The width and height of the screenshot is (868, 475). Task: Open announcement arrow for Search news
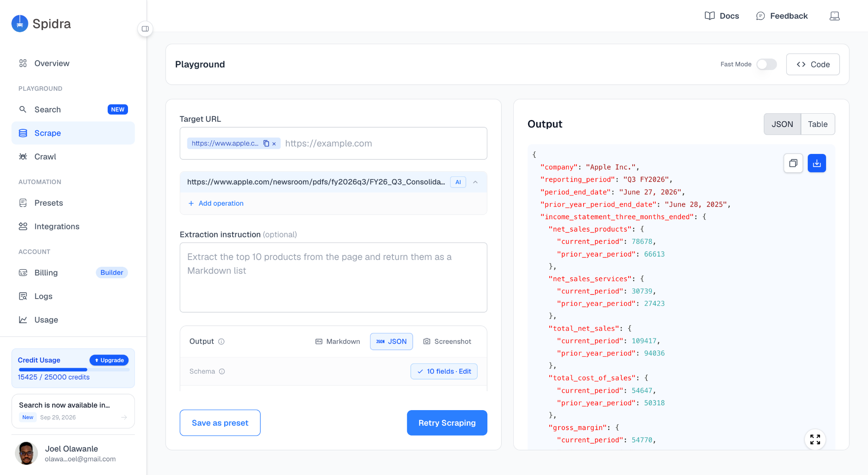click(124, 417)
